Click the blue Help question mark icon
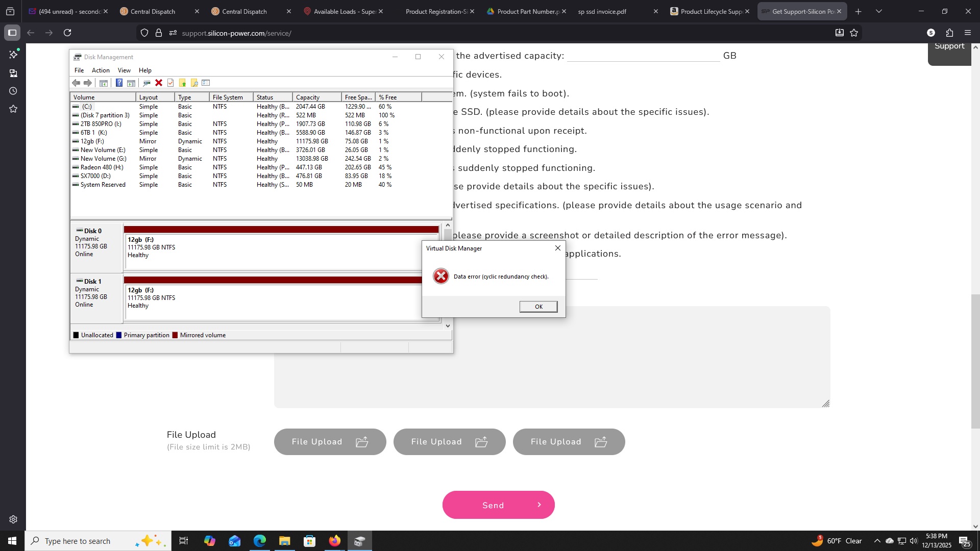Image resolution: width=980 pixels, height=551 pixels. (119, 83)
